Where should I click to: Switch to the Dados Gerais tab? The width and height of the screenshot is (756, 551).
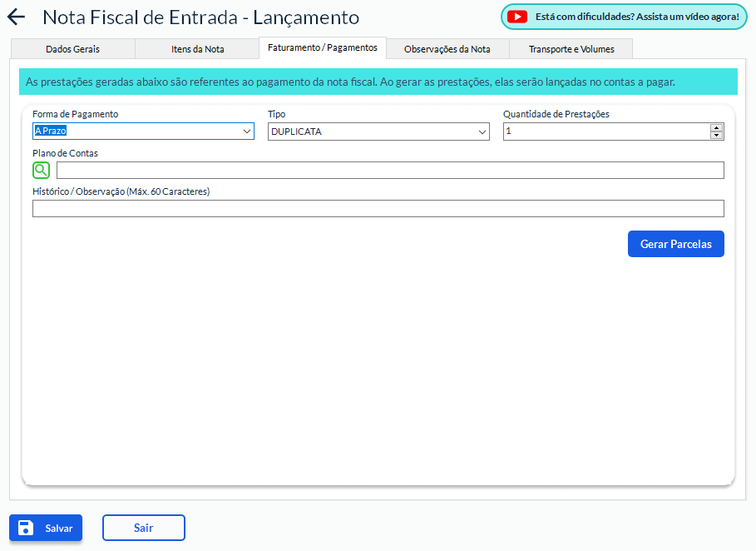coord(72,49)
